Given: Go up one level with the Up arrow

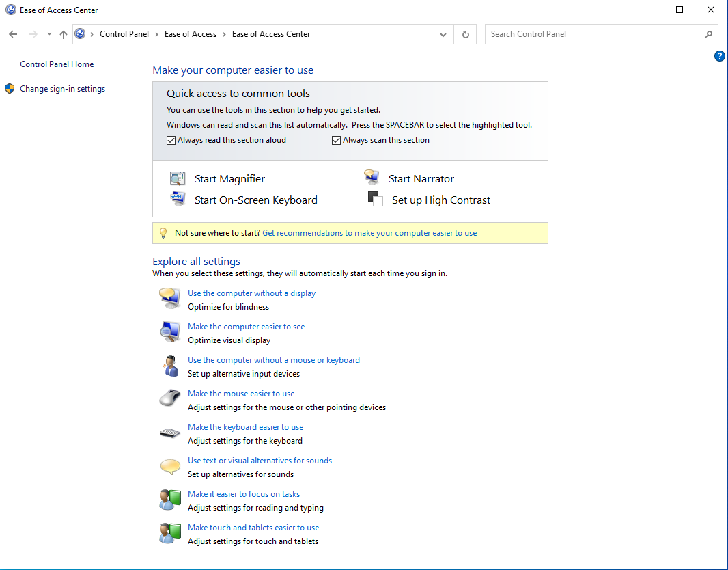Looking at the screenshot, I should tap(64, 34).
